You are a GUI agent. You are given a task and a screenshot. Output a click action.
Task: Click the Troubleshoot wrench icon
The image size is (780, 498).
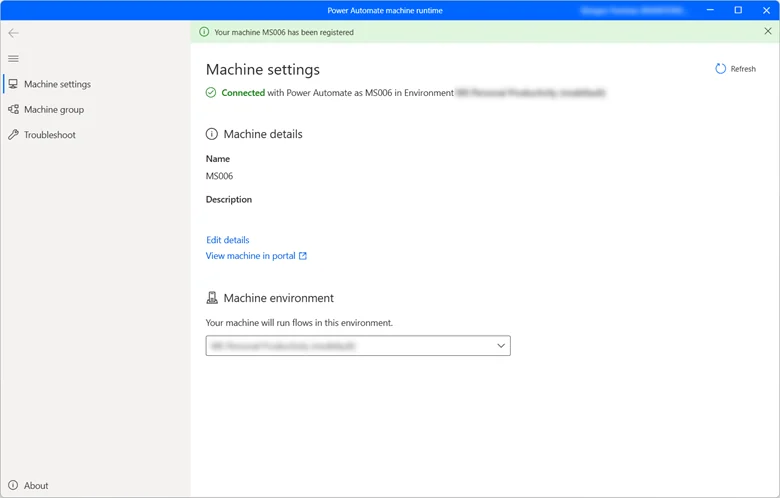13,135
